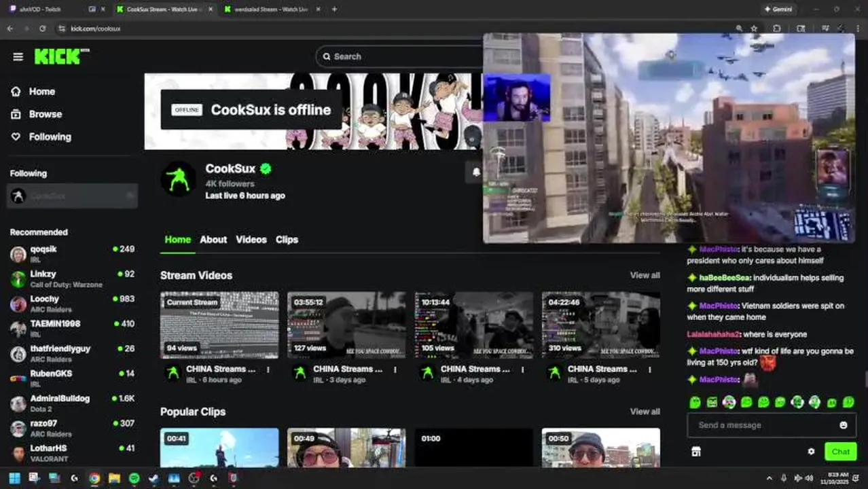The height and width of the screenshot is (489, 868).
Task: Open recommended channel AdmiralBulldog
Action: click(x=72, y=403)
